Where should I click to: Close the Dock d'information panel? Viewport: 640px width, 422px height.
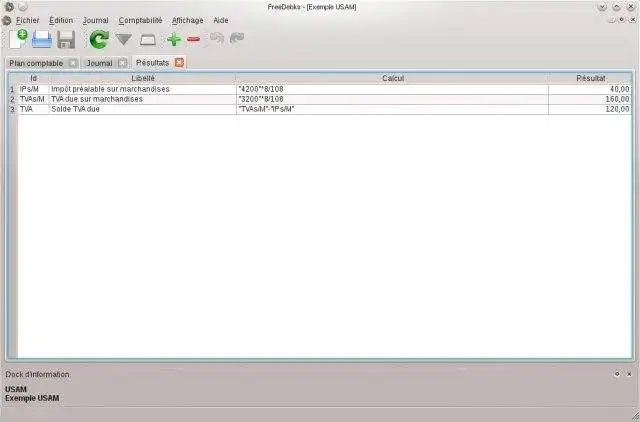click(x=629, y=374)
